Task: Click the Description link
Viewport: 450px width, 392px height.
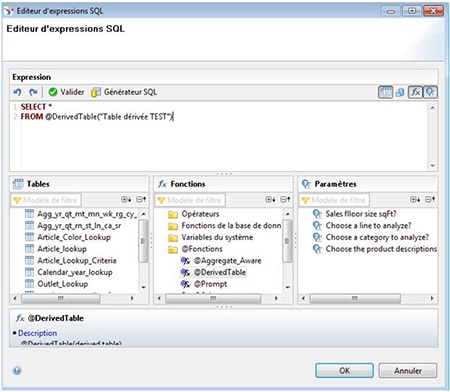Action: tap(37, 333)
